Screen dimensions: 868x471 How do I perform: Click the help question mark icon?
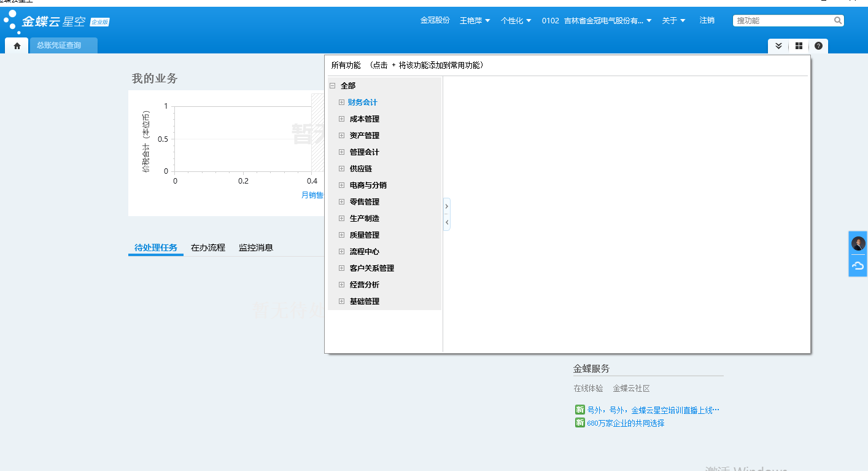(x=818, y=46)
